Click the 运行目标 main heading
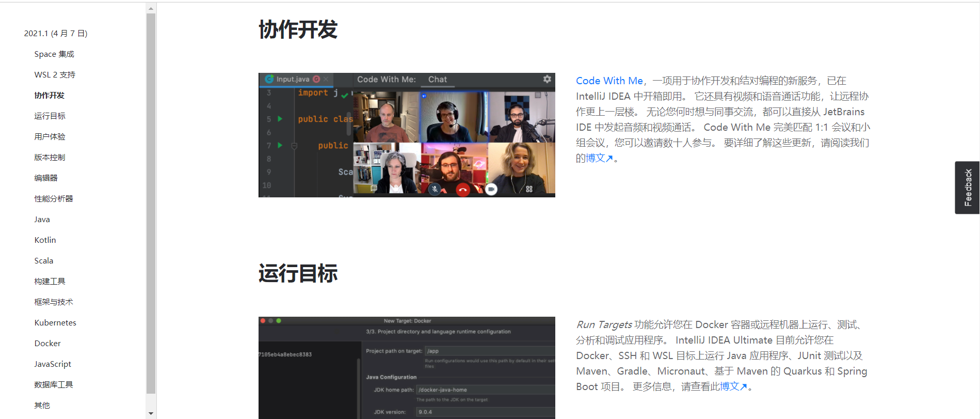980x419 pixels. coord(298,273)
